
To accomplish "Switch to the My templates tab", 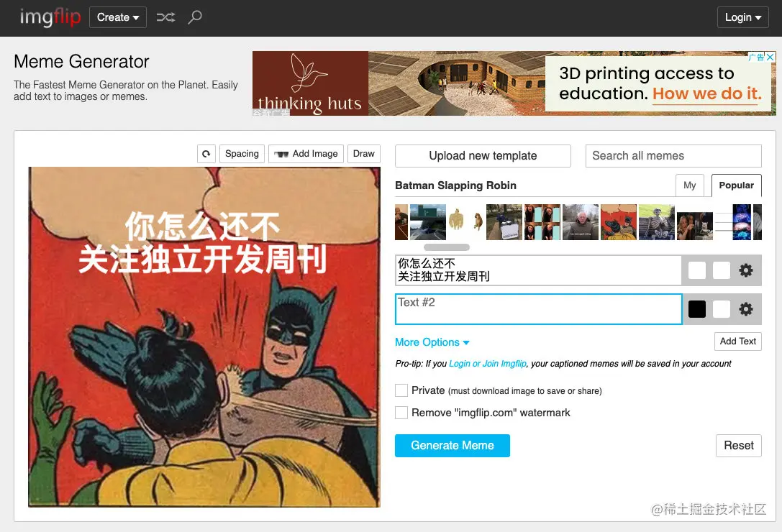I will coord(690,185).
